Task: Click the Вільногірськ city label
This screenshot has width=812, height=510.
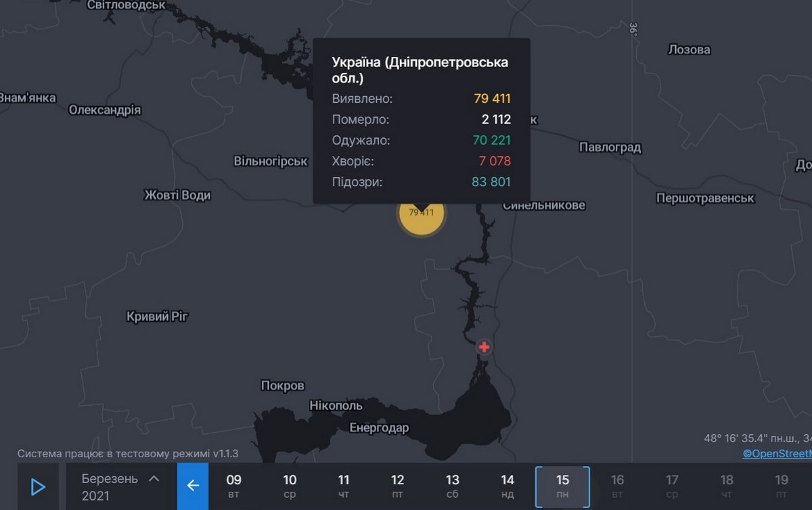Action: point(271,161)
